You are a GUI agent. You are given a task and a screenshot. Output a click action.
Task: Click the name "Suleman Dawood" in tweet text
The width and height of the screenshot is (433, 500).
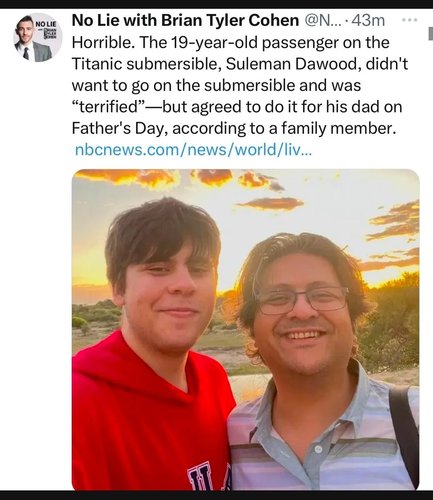(x=293, y=64)
